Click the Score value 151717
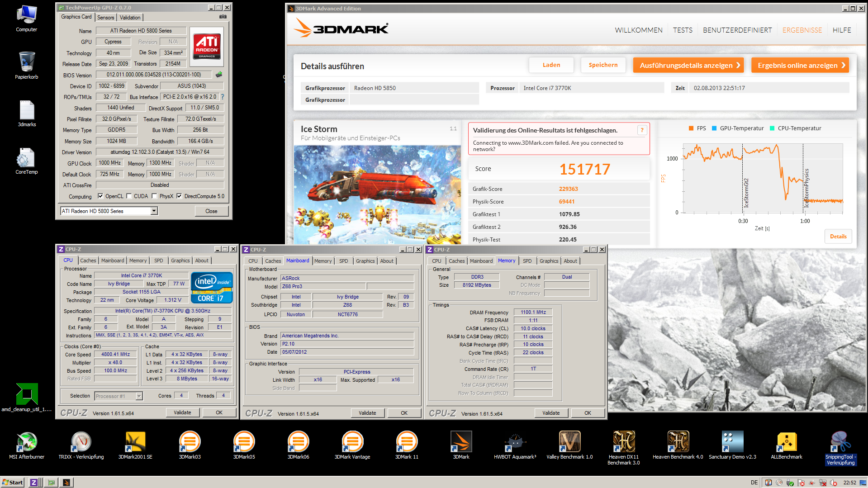Screen dimensions: 868x488 584,169
